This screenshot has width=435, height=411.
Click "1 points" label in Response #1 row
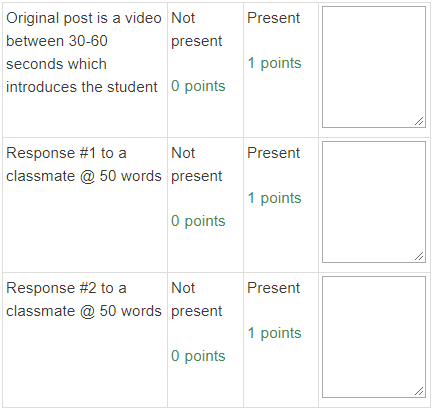pyautogui.click(x=274, y=198)
